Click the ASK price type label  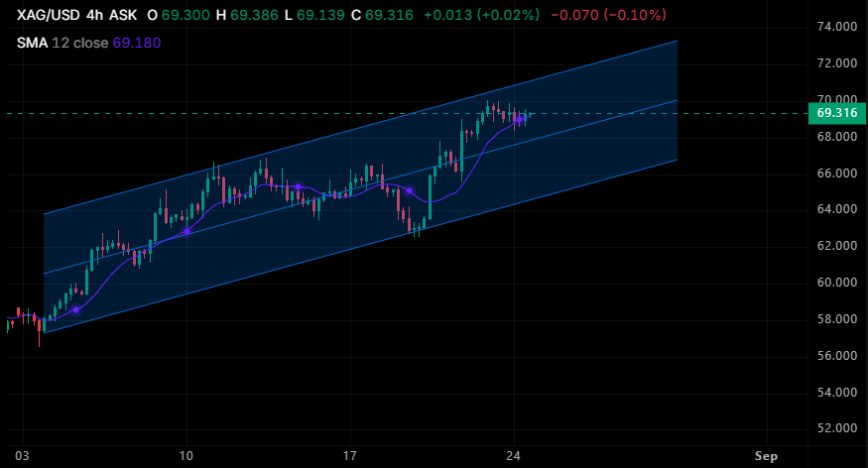pos(123,15)
